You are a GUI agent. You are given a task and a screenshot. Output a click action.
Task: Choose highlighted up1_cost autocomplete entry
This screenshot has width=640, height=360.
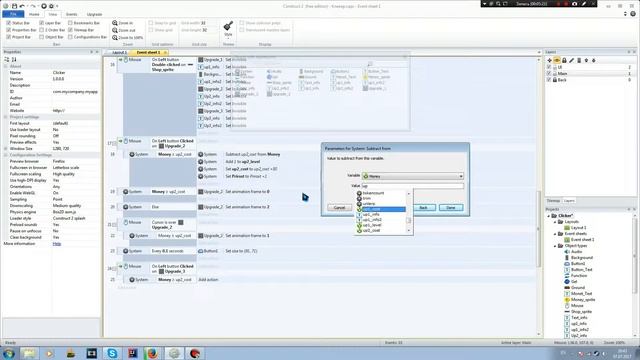click(381, 209)
